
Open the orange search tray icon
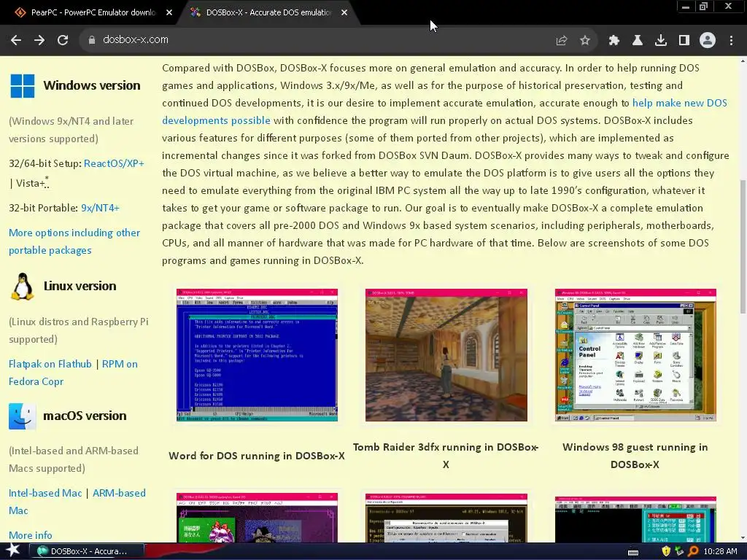click(693, 551)
